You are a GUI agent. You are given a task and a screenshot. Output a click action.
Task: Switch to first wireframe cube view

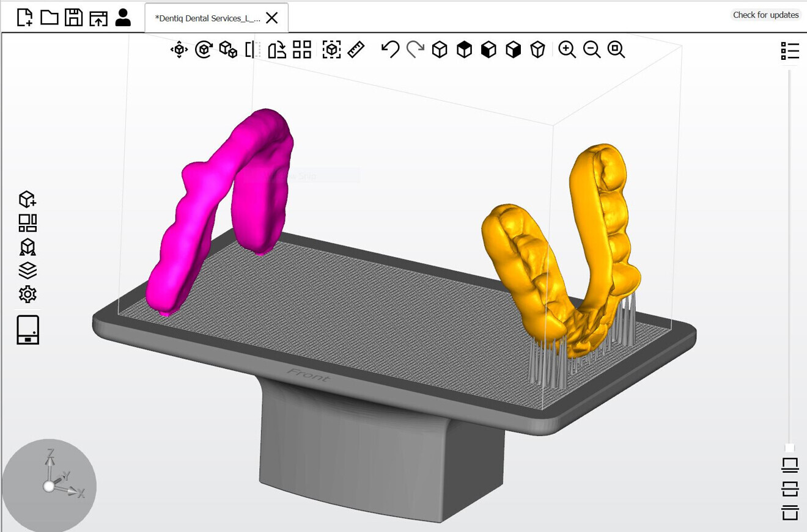440,49
